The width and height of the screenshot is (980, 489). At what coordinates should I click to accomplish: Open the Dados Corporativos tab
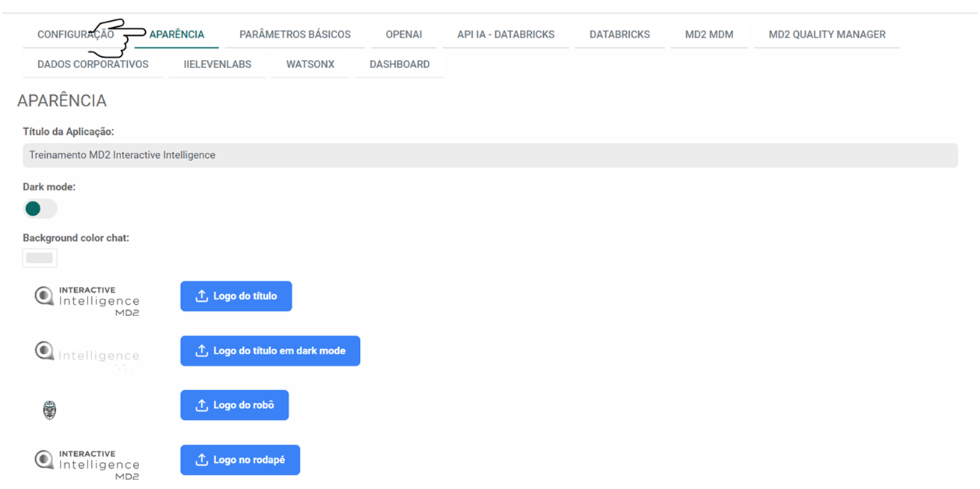pos(93,64)
